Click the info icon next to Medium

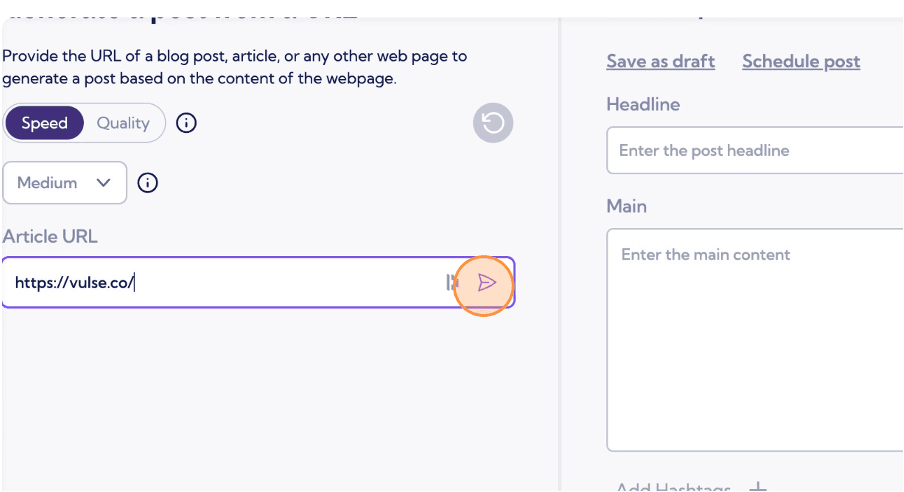[148, 183]
